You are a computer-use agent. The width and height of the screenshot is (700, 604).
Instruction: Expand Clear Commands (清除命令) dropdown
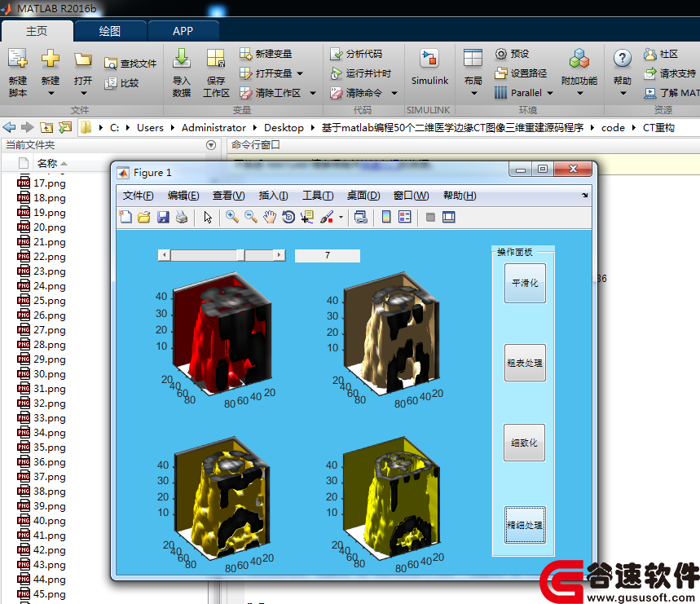coord(394,93)
